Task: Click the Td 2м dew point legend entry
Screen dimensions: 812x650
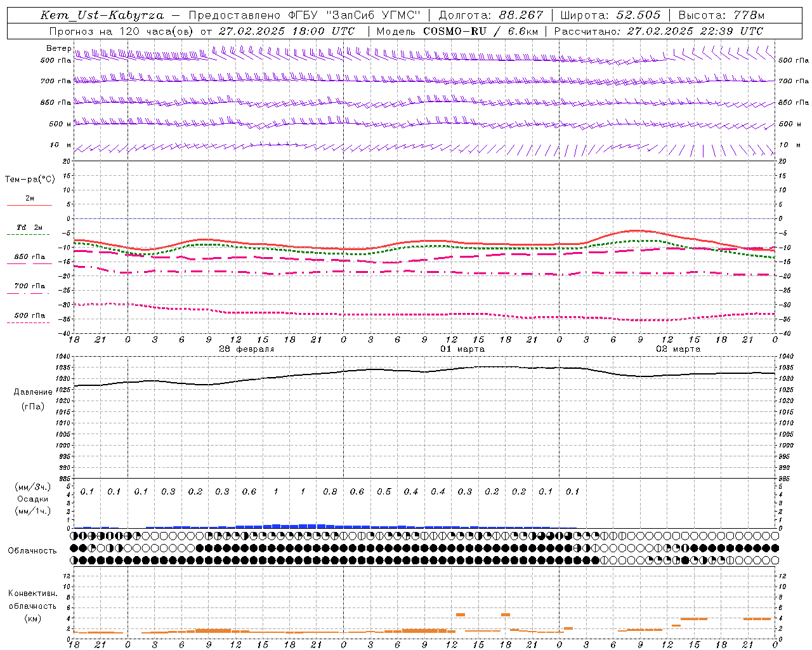Action: coord(29,227)
